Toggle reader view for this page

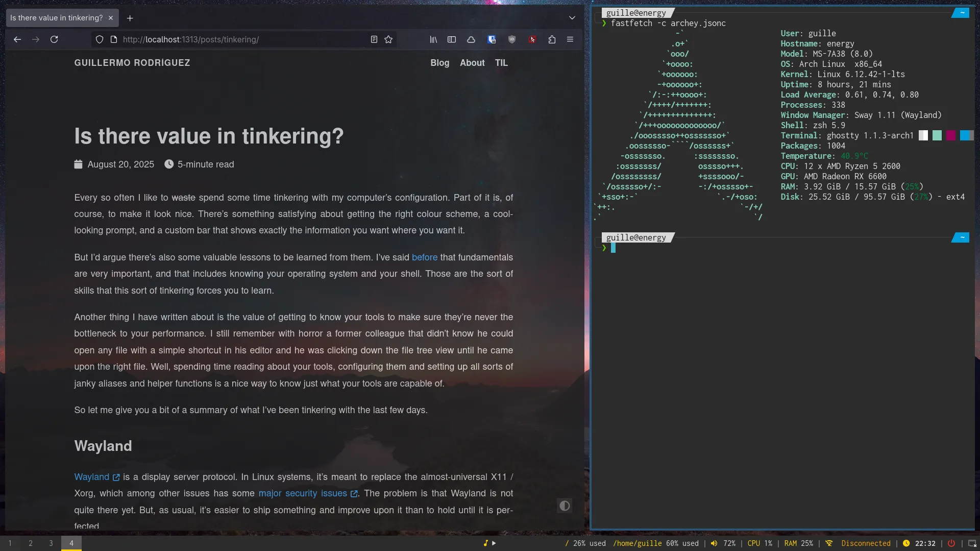(374, 39)
